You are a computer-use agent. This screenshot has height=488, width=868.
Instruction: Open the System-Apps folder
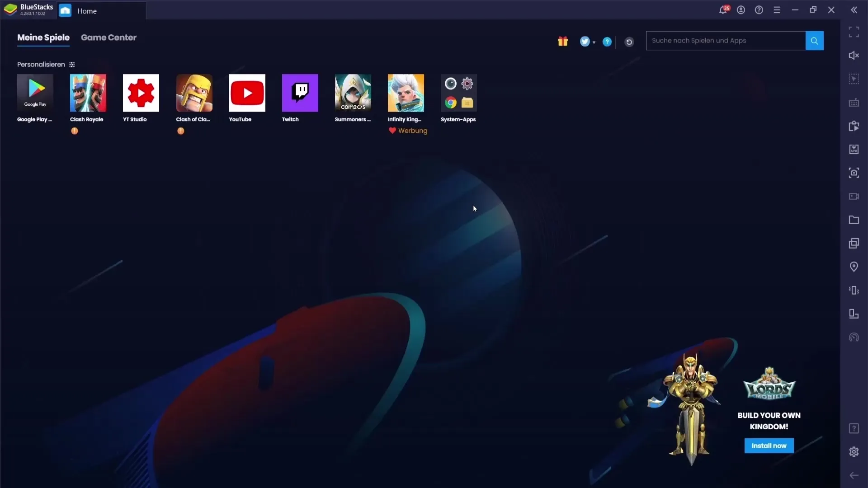[x=458, y=93]
